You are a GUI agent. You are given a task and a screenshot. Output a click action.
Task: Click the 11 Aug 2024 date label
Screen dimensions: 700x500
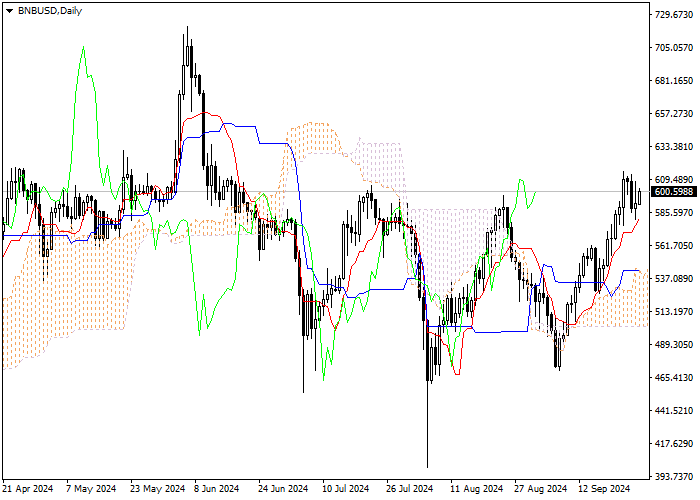tap(477, 489)
